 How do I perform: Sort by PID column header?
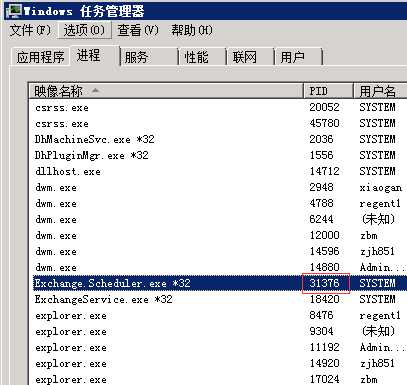tap(328, 91)
